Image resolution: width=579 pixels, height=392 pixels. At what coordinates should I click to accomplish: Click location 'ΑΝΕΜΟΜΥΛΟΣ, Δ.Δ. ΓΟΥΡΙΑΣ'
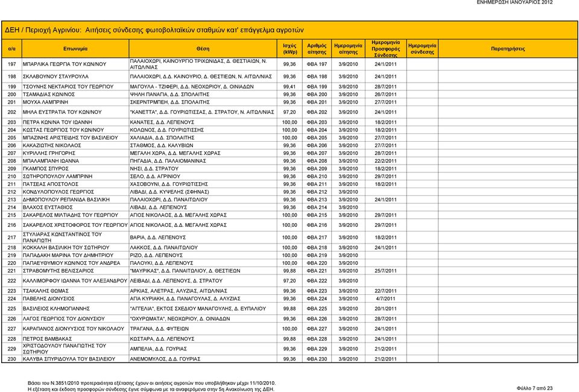tap(165, 359)
